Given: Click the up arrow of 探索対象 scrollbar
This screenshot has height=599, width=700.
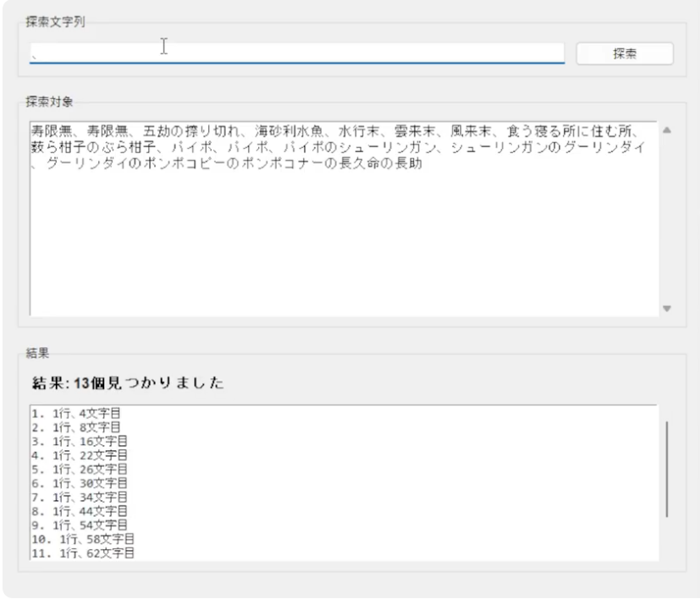Looking at the screenshot, I should [x=665, y=131].
